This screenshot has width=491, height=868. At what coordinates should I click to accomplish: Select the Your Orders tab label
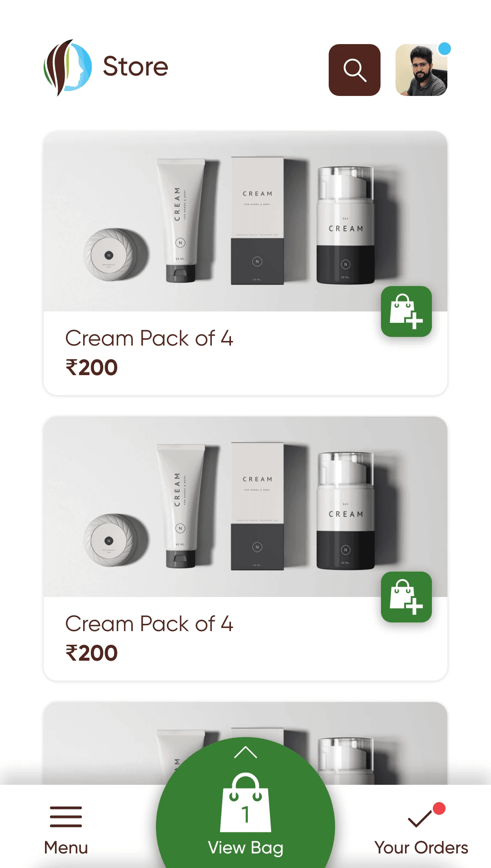[421, 848]
